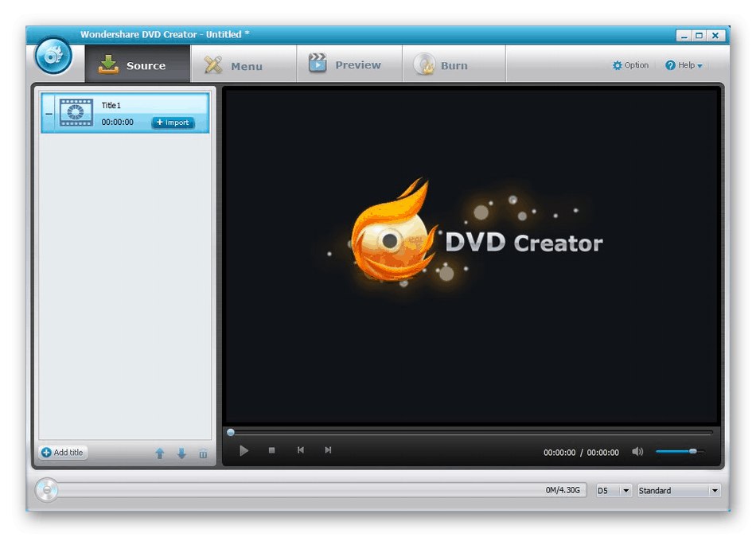The width and height of the screenshot is (756, 537).
Task: Open the Help dropdown menu
Action: (x=684, y=65)
